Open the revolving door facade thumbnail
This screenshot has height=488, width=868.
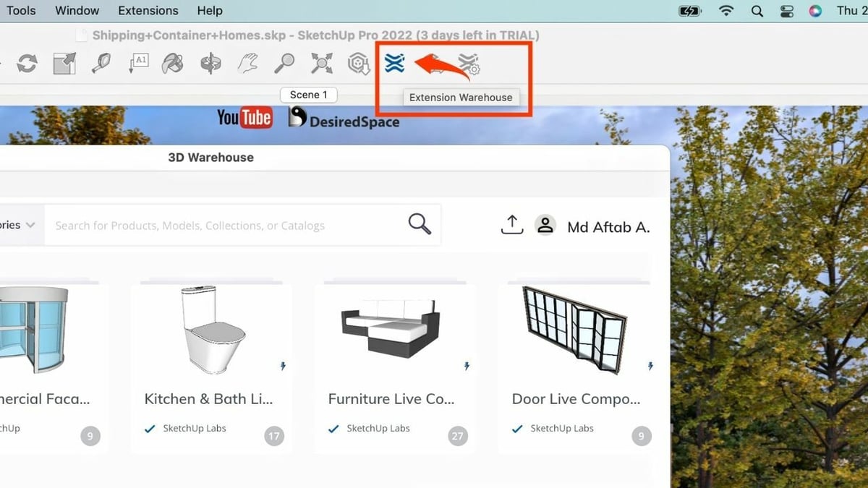click(35, 330)
